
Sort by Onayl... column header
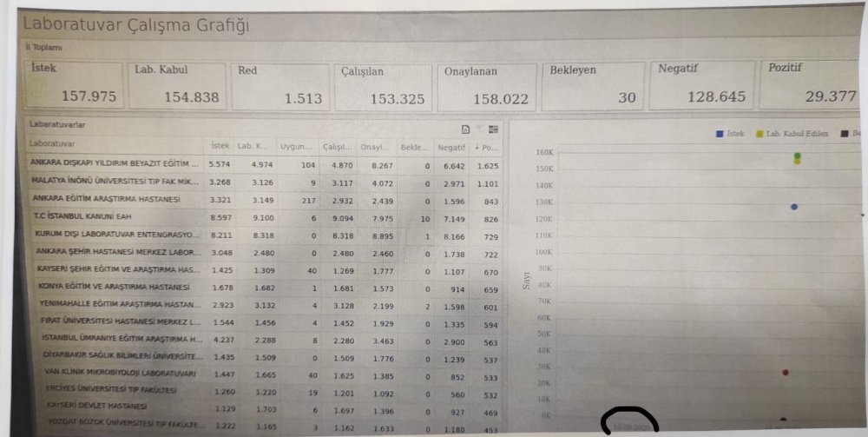[375, 148]
